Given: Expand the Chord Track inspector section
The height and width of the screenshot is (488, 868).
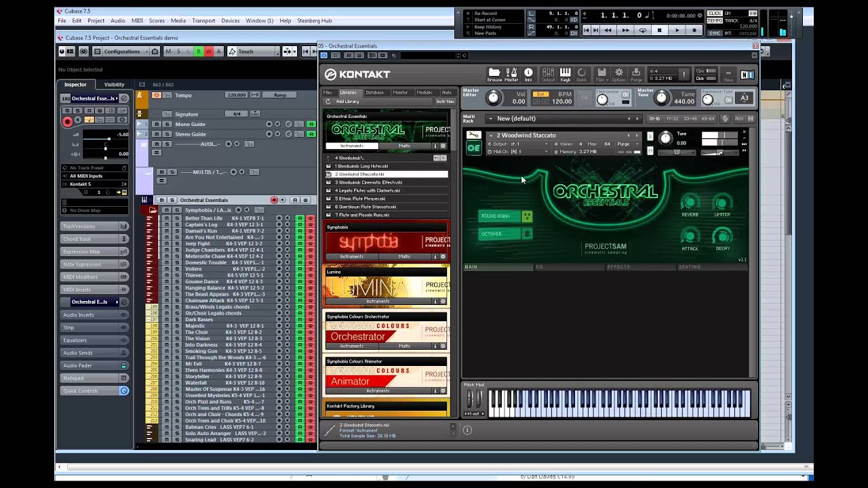Looking at the screenshot, I should (94, 239).
